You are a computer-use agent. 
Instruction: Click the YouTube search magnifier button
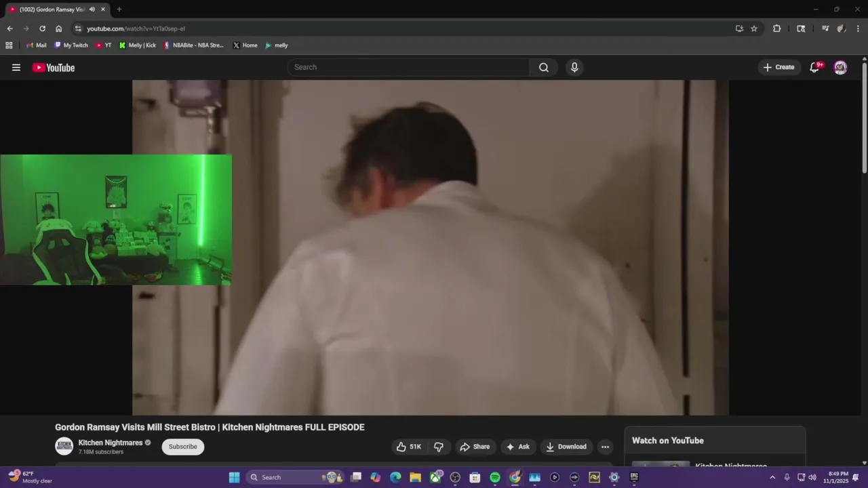coord(544,67)
